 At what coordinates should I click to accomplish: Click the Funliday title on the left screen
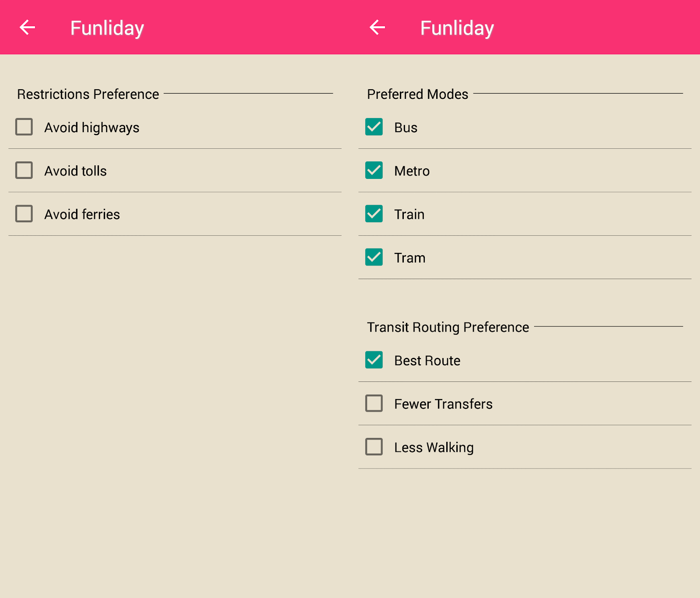click(x=107, y=28)
